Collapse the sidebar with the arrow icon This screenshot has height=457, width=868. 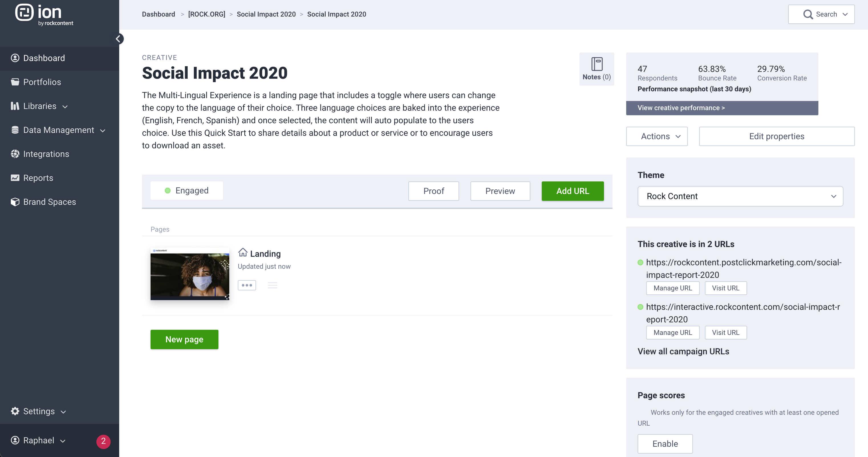click(x=118, y=39)
